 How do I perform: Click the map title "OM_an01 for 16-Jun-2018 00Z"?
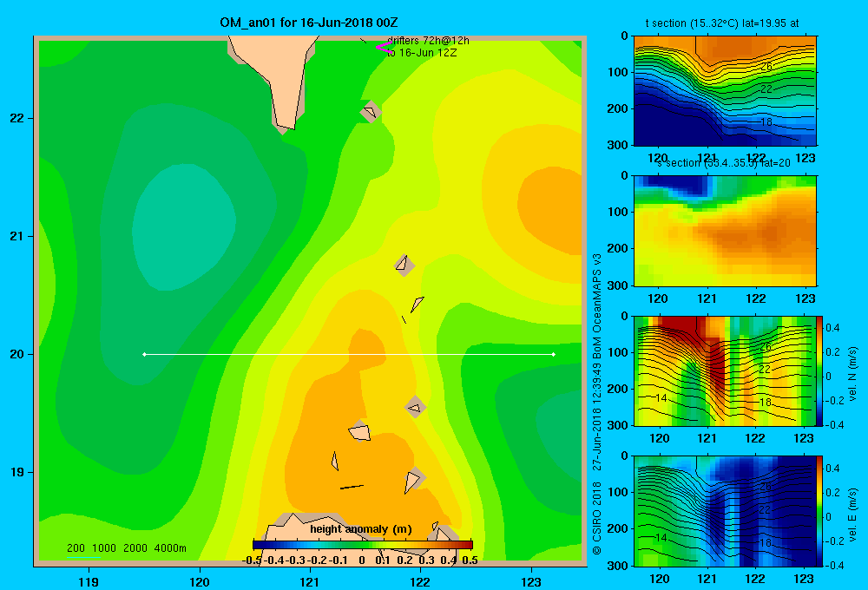pyautogui.click(x=308, y=23)
